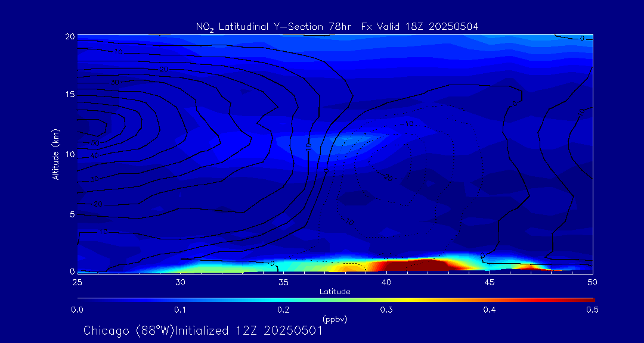Click the altitude tick label 15
The width and height of the screenshot is (644, 343).
(x=70, y=95)
